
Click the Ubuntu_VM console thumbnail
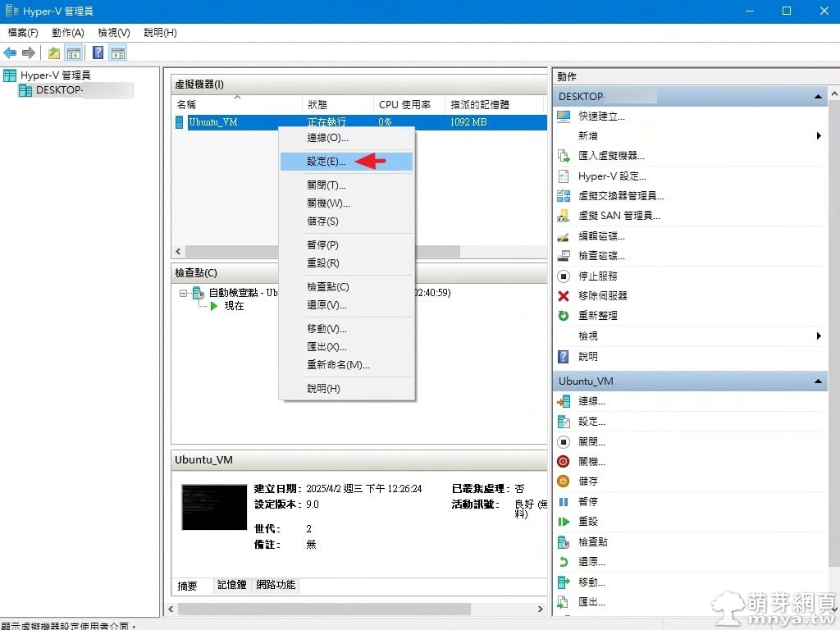pyautogui.click(x=214, y=507)
